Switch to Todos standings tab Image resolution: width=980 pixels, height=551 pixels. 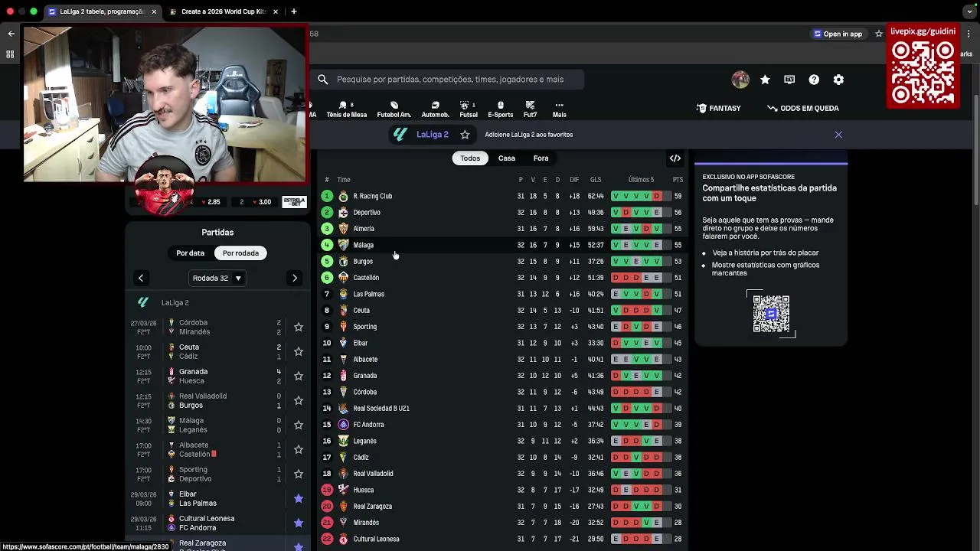click(470, 158)
